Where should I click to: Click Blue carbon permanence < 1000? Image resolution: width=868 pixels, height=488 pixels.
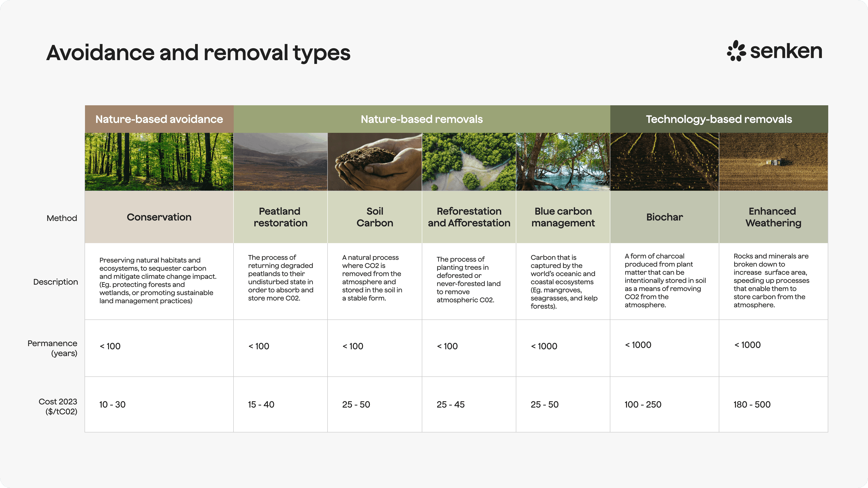coord(544,346)
